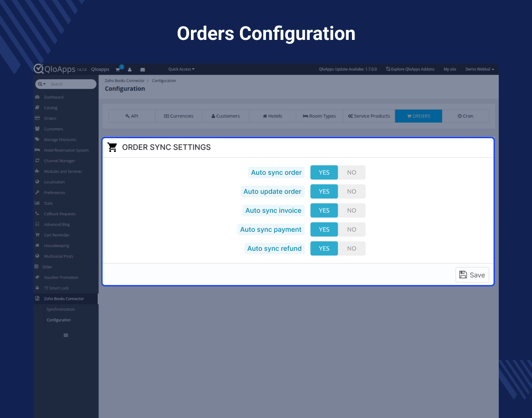Set Auto sync payment to NO
The height and width of the screenshot is (418, 532).
(351, 229)
